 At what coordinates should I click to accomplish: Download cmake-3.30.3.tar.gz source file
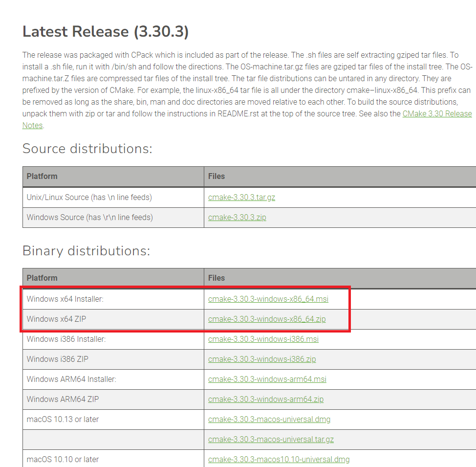(x=241, y=197)
